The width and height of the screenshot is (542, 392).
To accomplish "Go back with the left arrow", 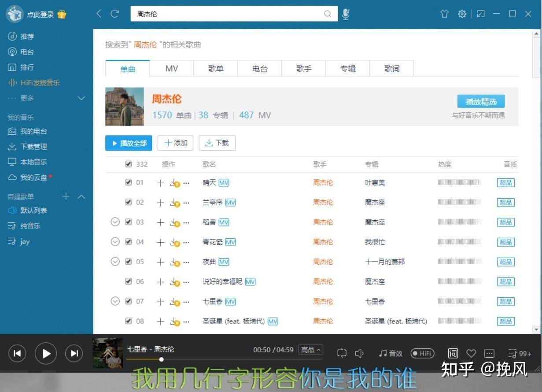I will click(99, 14).
